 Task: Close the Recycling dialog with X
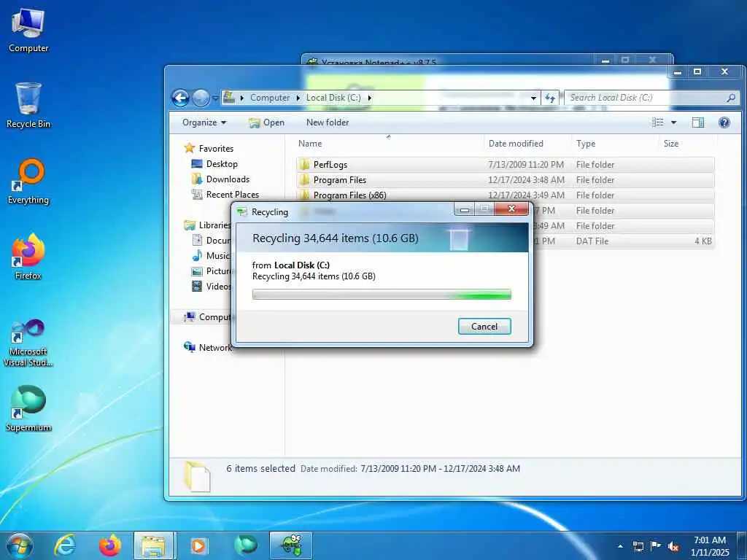(x=511, y=209)
